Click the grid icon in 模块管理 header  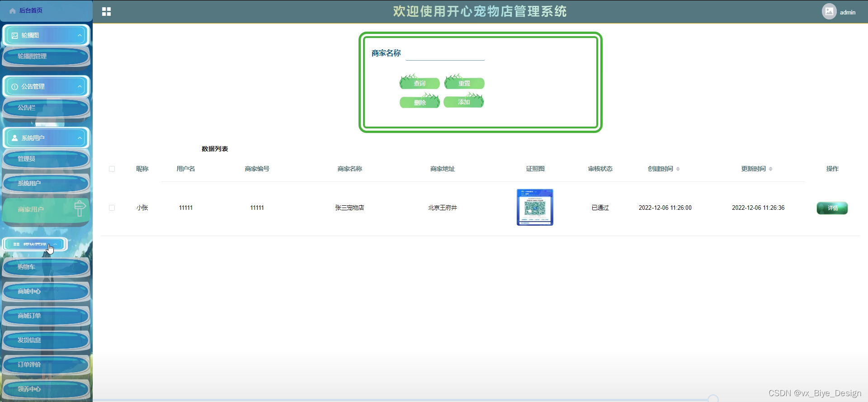(16, 244)
